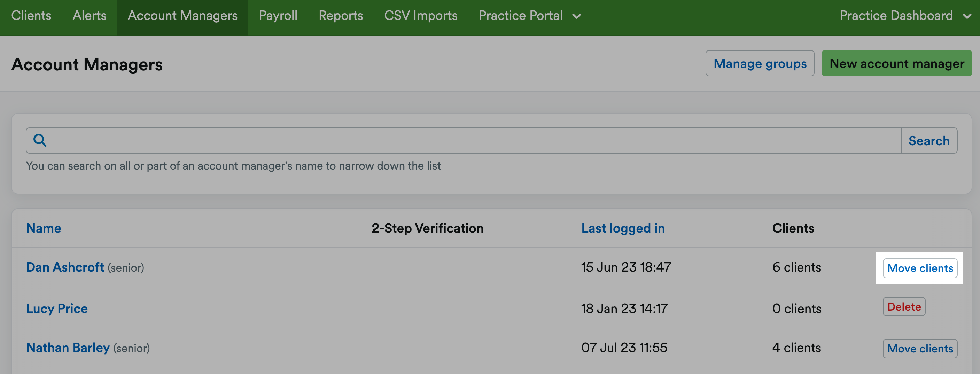Open Lucy Price's account manager page
The height and width of the screenshot is (374, 980).
click(x=57, y=309)
